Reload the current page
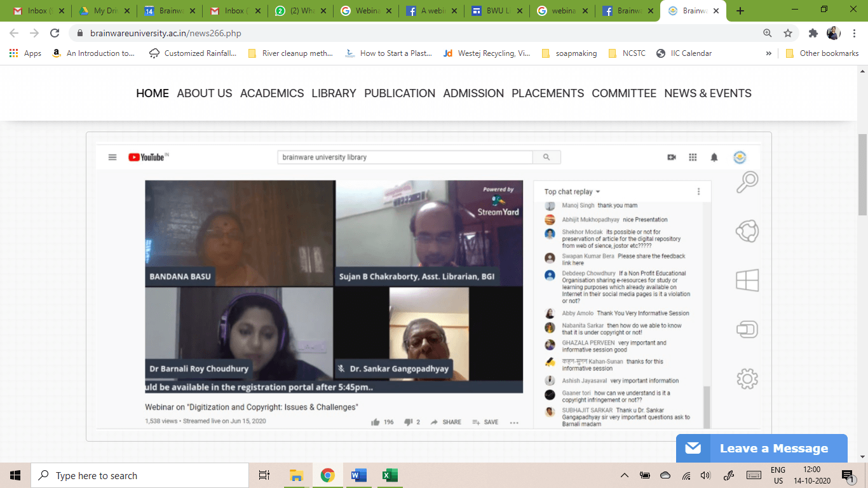 55,33
